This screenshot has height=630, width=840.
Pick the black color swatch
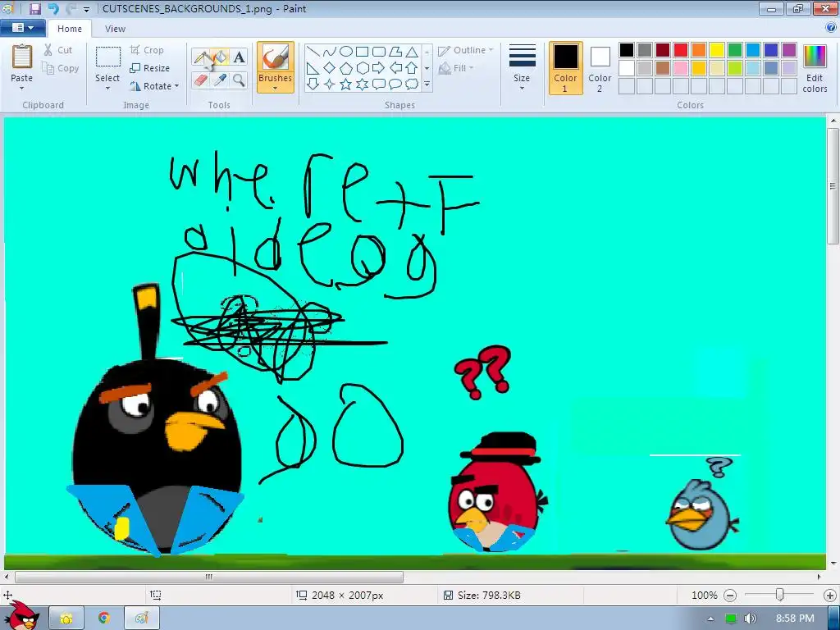[627, 50]
